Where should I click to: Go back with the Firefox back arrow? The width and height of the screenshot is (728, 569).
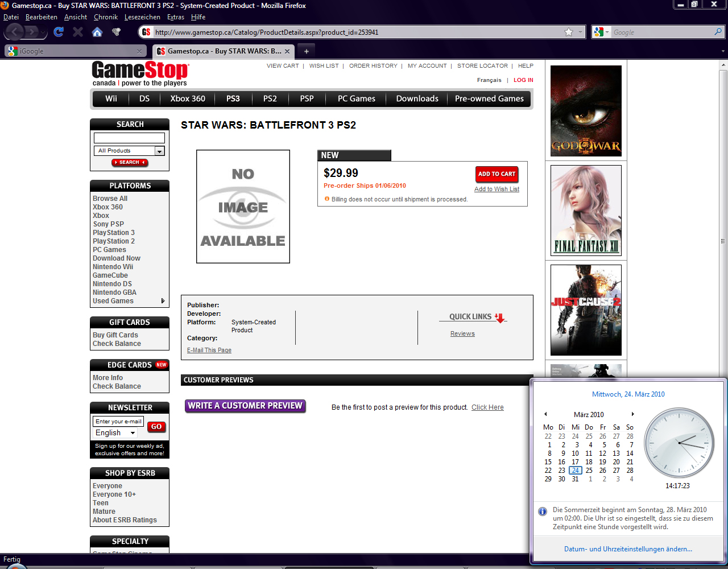click(x=14, y=32)
